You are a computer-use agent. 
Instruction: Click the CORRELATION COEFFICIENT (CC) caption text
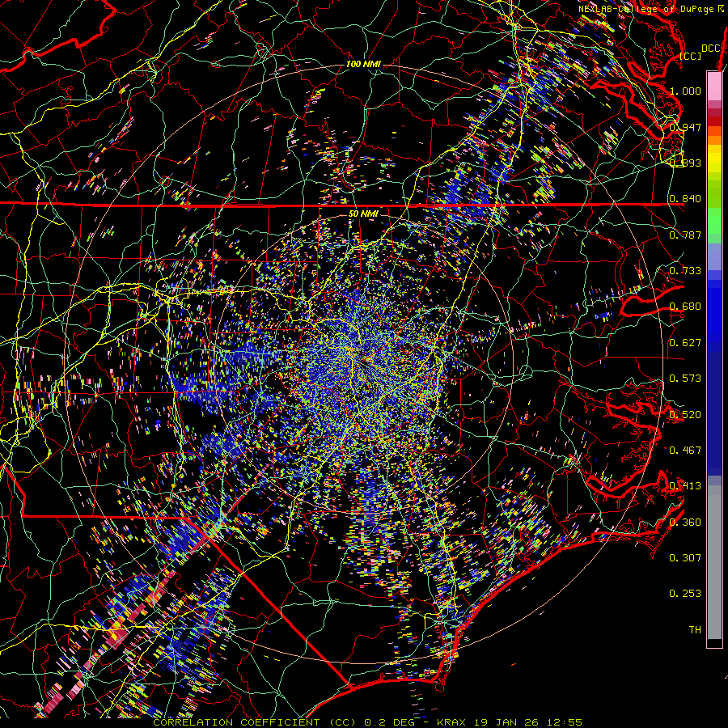255,722
